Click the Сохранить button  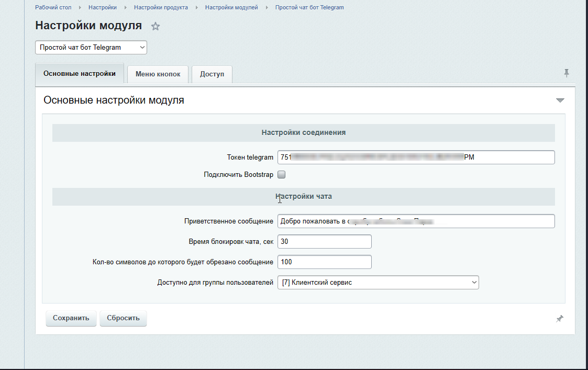point(71,318)
